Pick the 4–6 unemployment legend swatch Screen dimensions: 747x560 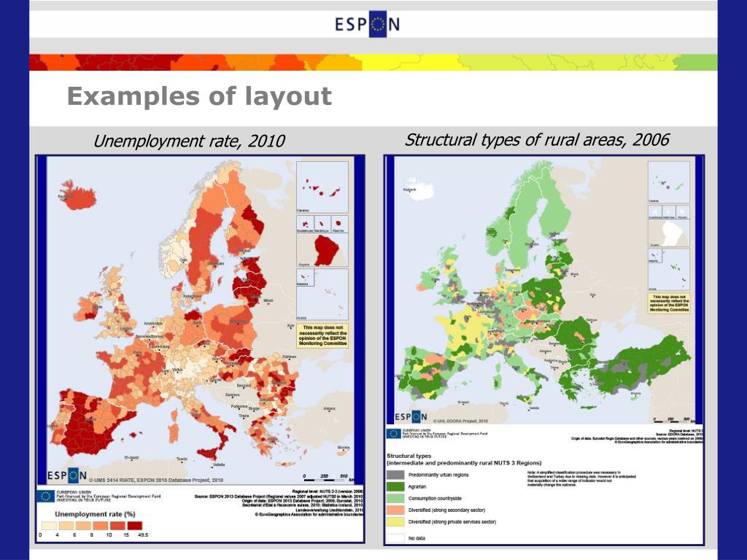pyautogui.click(x=66, y=526)
